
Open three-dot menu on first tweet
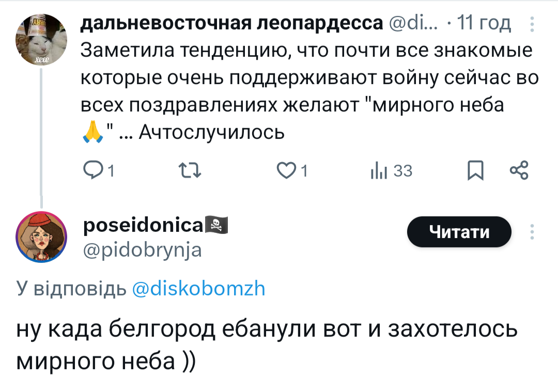coord(533,24)
